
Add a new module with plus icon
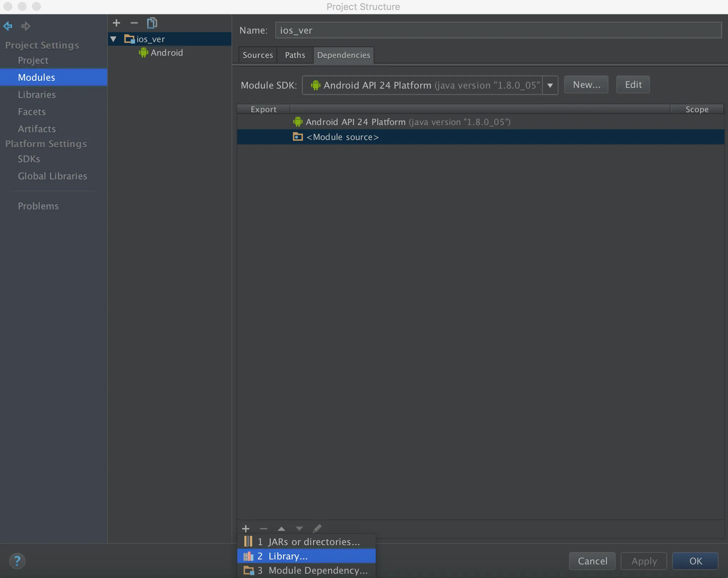coord(116,23)
